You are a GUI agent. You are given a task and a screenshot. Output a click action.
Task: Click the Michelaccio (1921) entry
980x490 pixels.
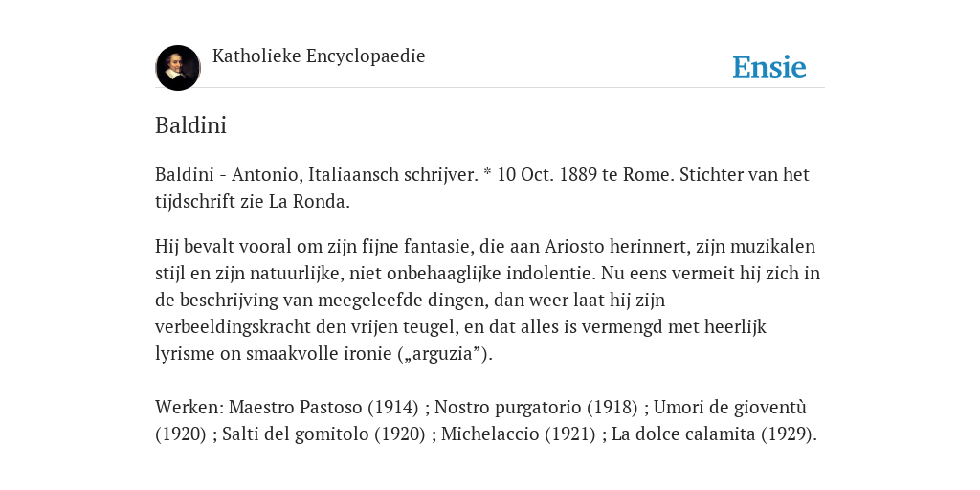click(x=518, y=434)
